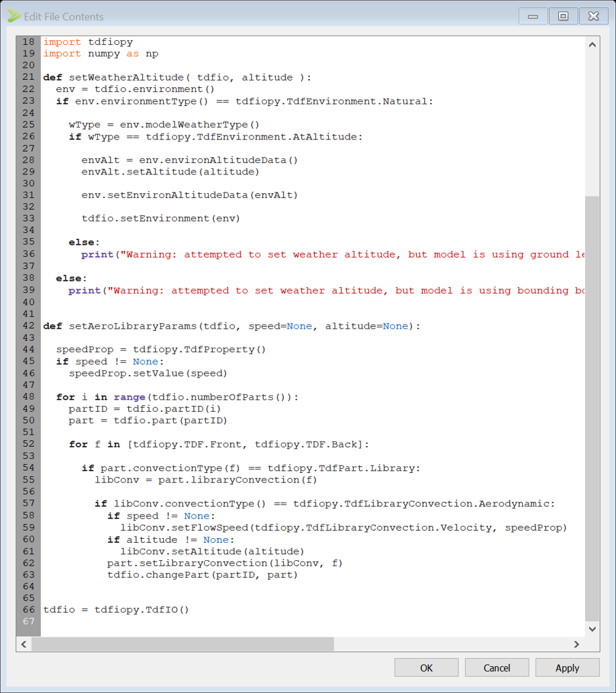Click the horizontal scrollbar thumb

point(183,644)
